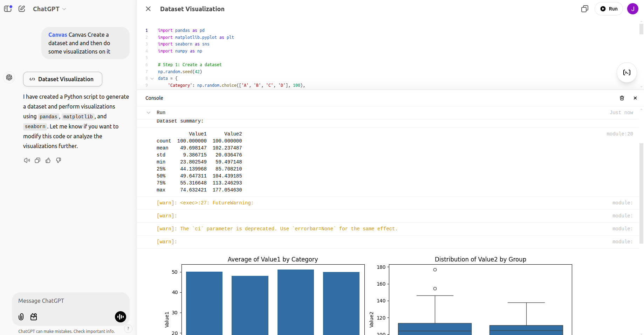644x335 pixels.
Task: Click the Distribution of Value2 by Group chart
Action: point(470,295)
